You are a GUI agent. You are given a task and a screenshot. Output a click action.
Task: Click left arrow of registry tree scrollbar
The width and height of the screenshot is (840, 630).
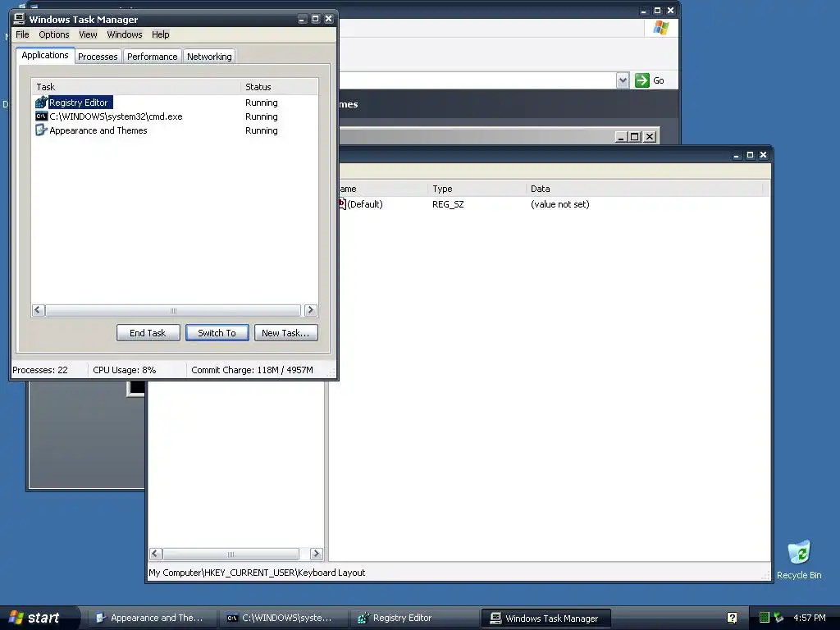click(156, 554)
